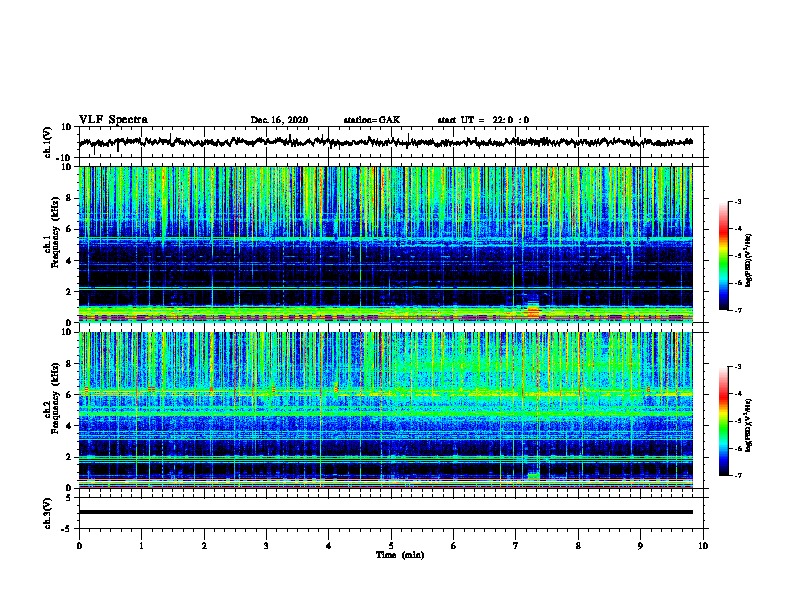Viewport: 792px width, 612px height.
Task: Click the "6" kHz tick of the ch.1 spectrogram
Action: 69,230
